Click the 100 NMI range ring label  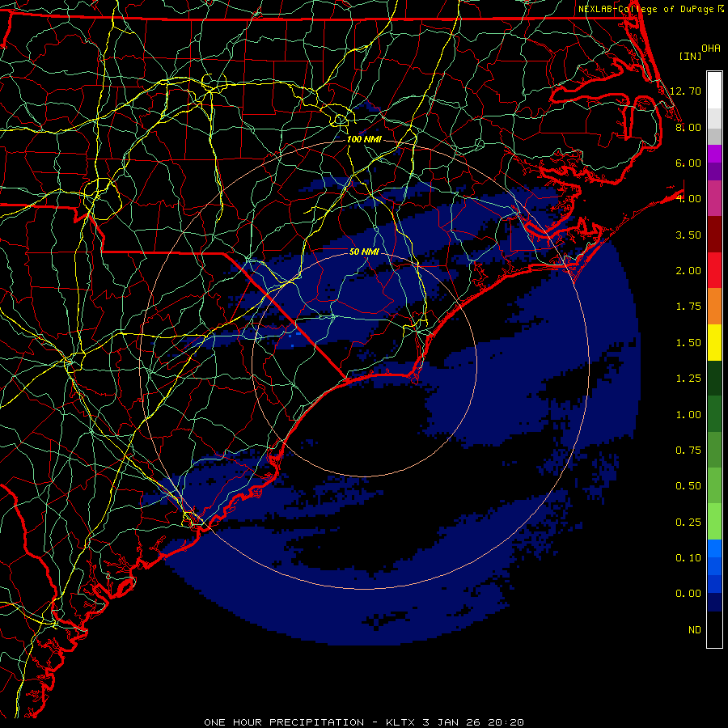364,139
